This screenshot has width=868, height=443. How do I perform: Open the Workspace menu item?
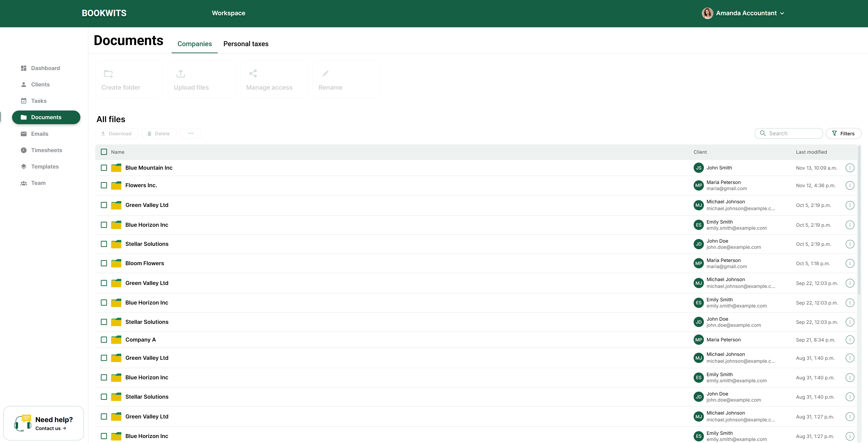(x=229, y=13)
